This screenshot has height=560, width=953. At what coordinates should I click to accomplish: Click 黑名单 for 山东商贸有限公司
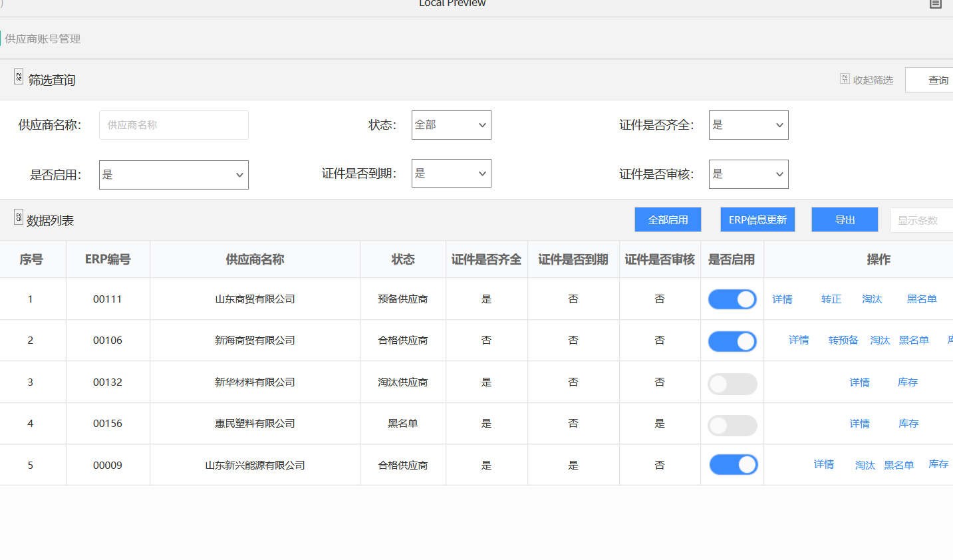(922, 299)
